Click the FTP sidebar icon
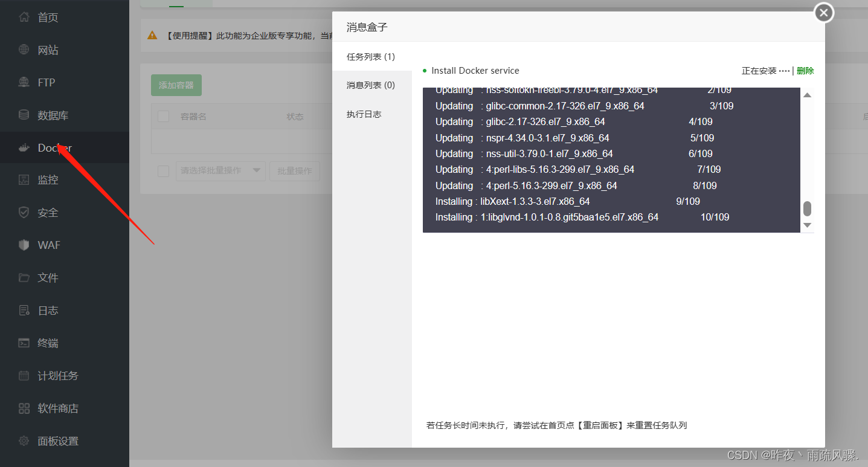The width and height of the screenshot is (868, 467). point(24,82)
